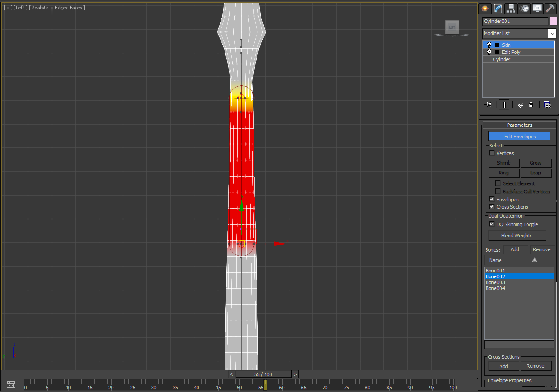Open the pink object color swatch

coord(553,21)
